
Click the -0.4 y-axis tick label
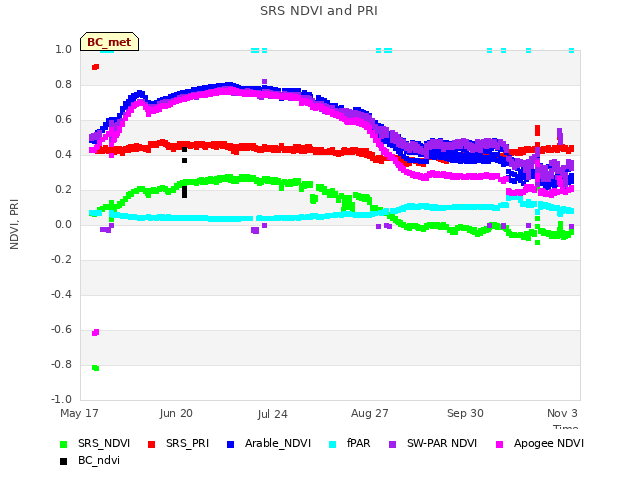click(62, 295)
